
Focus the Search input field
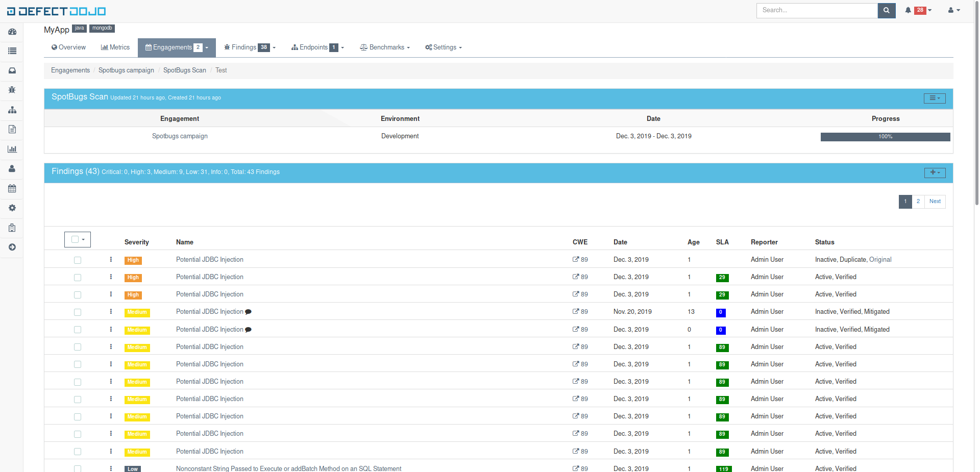click(817, 10)
